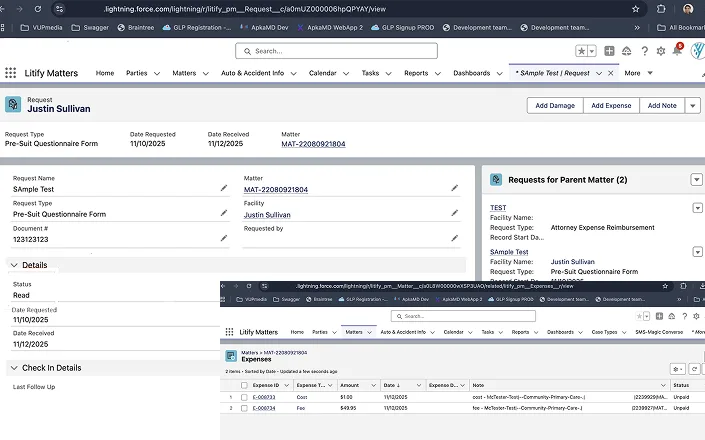The height and width of the screenshot is (440, 705).
Task: Click the site information icon in main address bar
Action: (x=59, y=9)
